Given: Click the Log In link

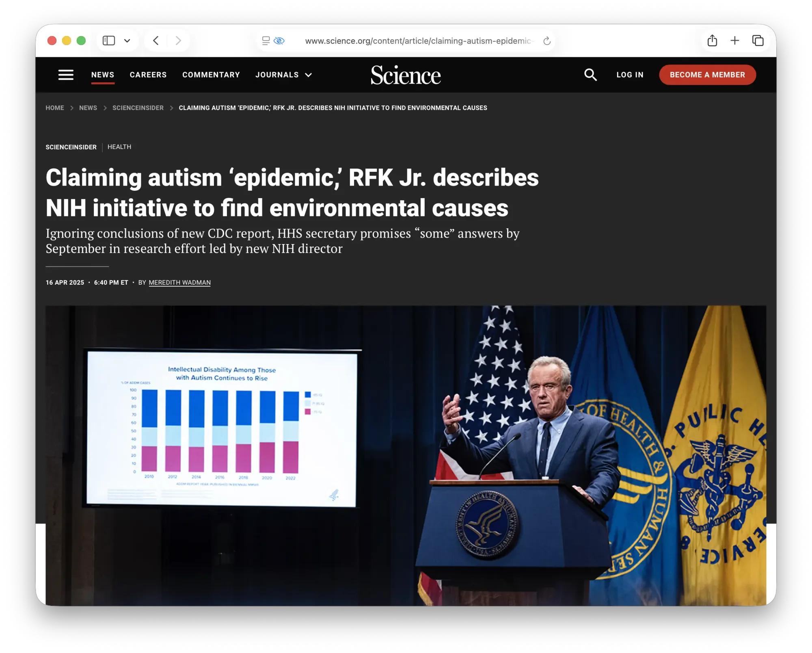Looking at the screenshot, I should point(630,75).
